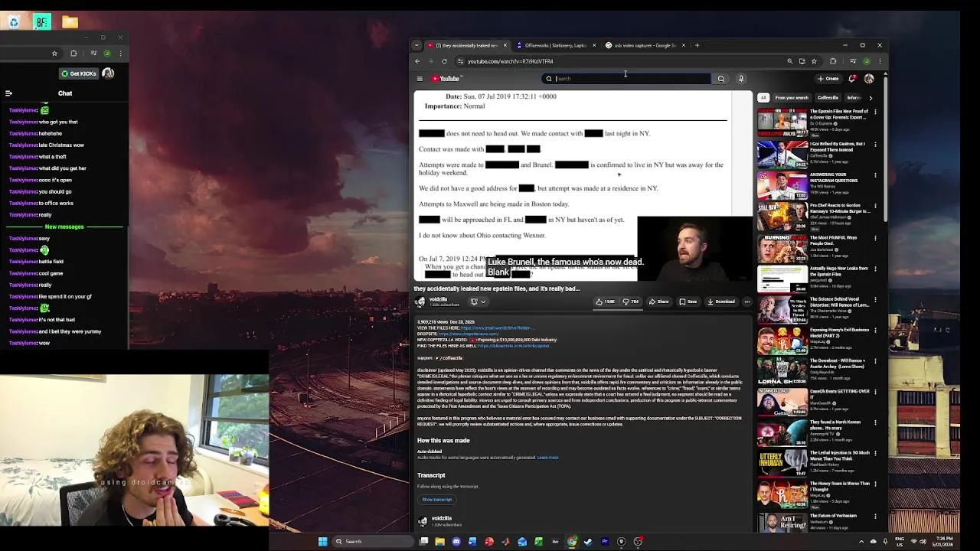Open user avatar in Kick window
This screenshot has height=551, width=980.
[108, 73]
